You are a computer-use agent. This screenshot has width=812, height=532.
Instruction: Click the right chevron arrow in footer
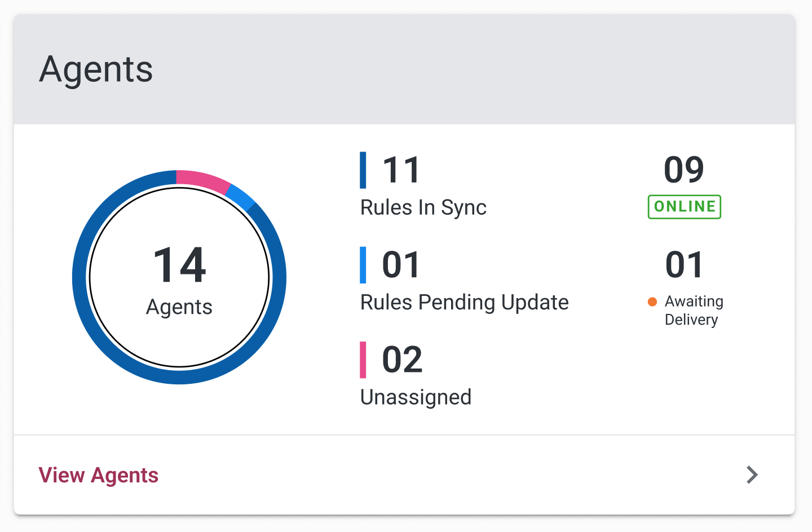(x=752, y=475)
